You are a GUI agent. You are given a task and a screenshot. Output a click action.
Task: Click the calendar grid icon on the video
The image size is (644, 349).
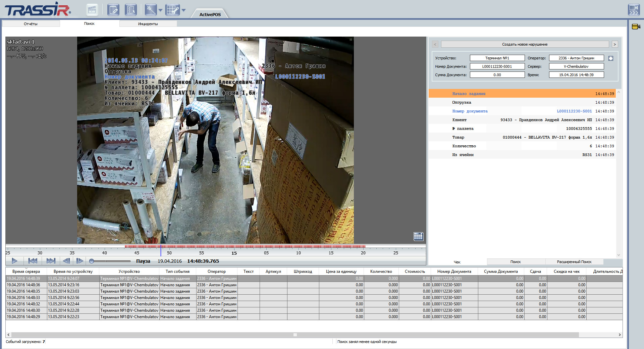tap(418, 236)
